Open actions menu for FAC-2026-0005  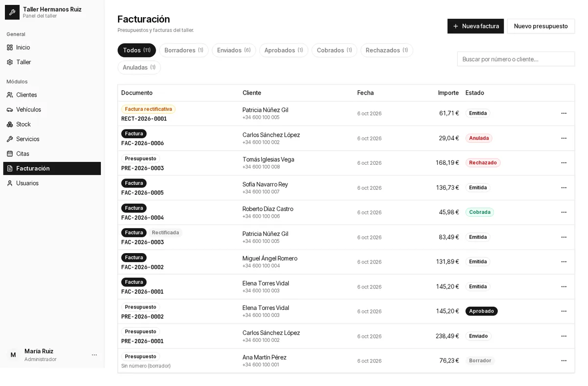coord(563,188)
